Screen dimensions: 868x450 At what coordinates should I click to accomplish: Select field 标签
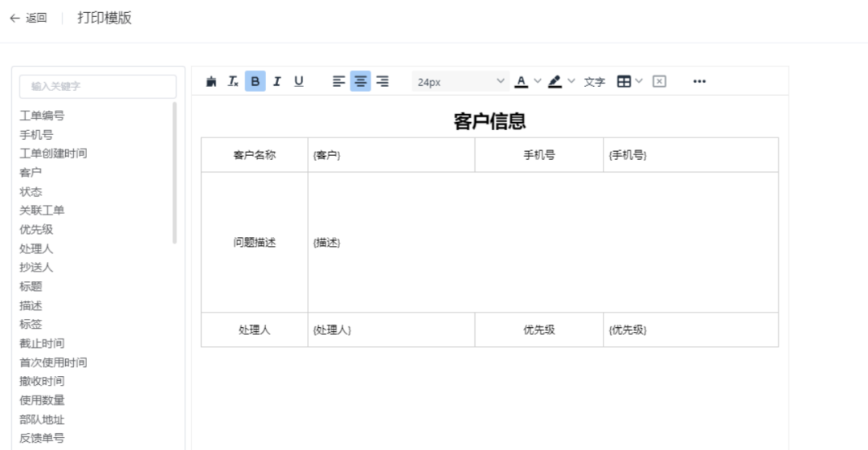pos(31,325)
